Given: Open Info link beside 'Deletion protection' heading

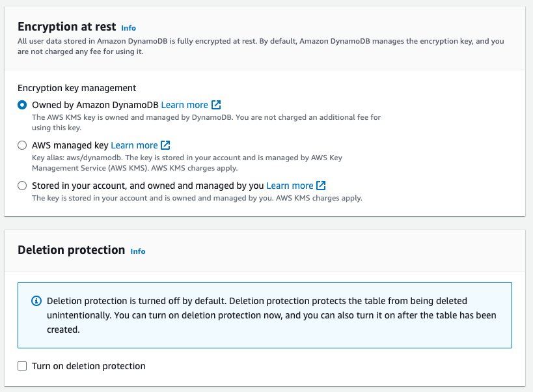Looking at the screenshot, I should 138,251.
